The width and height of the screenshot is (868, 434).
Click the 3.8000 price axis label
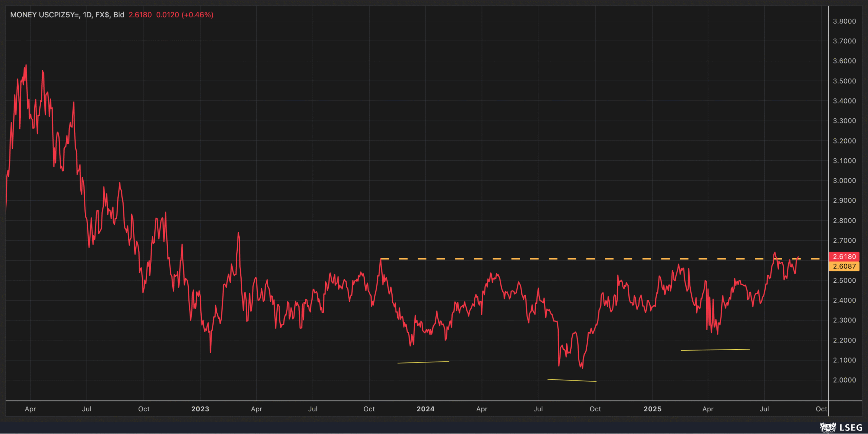click(x=844, y=21)
